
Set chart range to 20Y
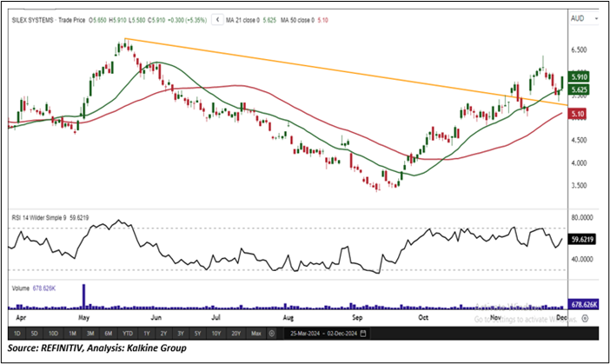[235, 334]
